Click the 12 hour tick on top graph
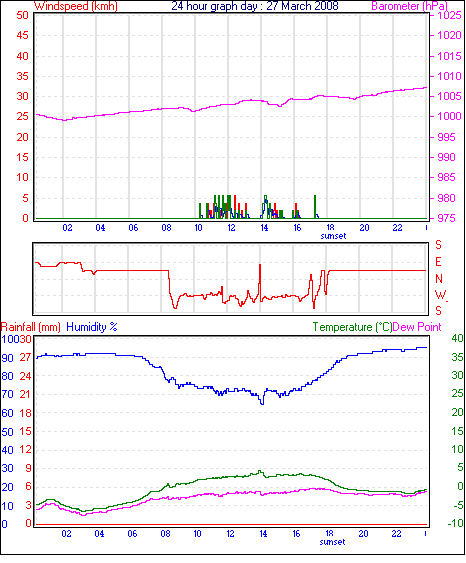This screenshot has height=563, width=466. point(231,228)
